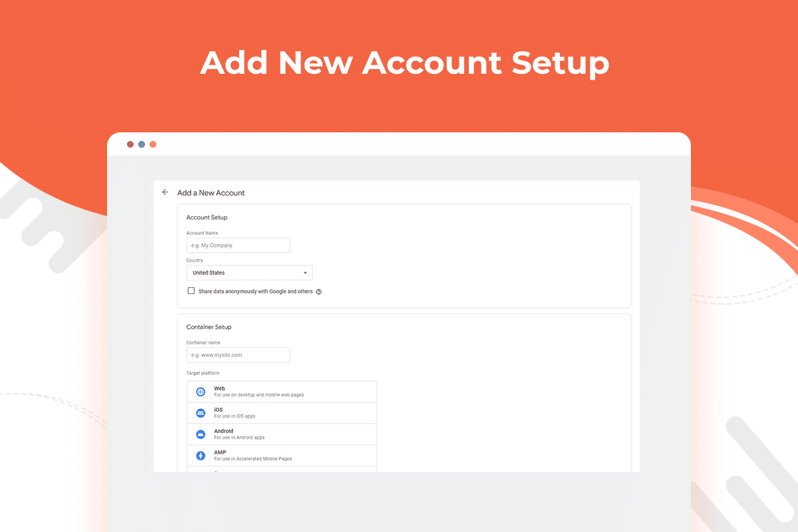Open the data sharing help tooltip icon
Screen dimensions: 798x532
(x=319, y=291)
